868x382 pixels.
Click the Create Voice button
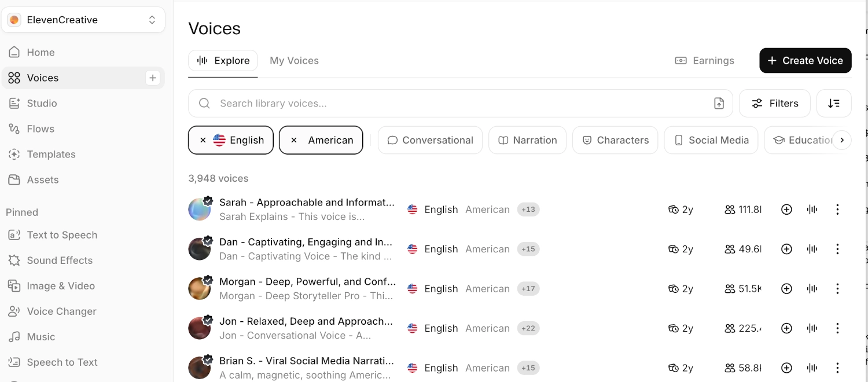[x=806, y=61]
